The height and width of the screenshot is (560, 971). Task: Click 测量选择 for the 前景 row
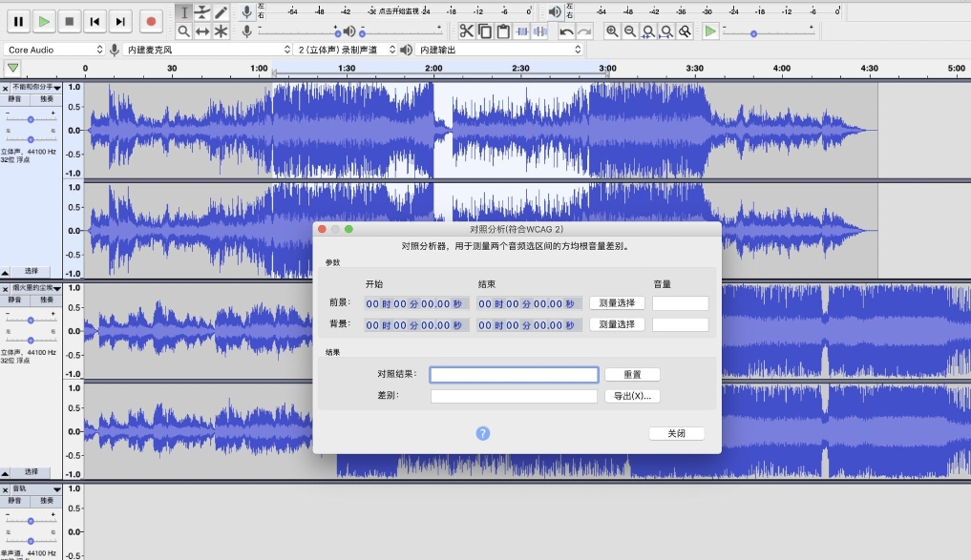[617, 302]
